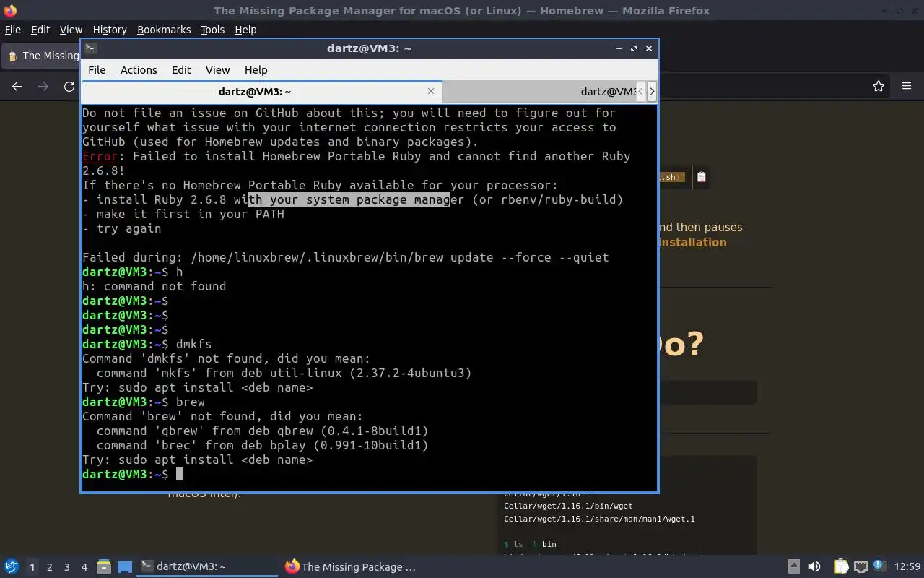Image resolution: width=924 pixels, height=578 pixels.
Task: Select the 'The Missing' Firefox tab
Action: 42,56
